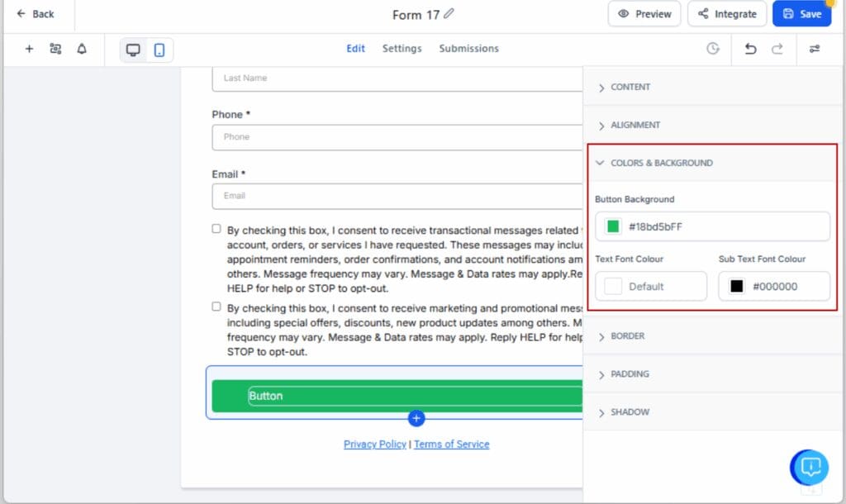Screen dimensions: 846x504
Task: Open the version history clock icon
Action: [712, 50]
